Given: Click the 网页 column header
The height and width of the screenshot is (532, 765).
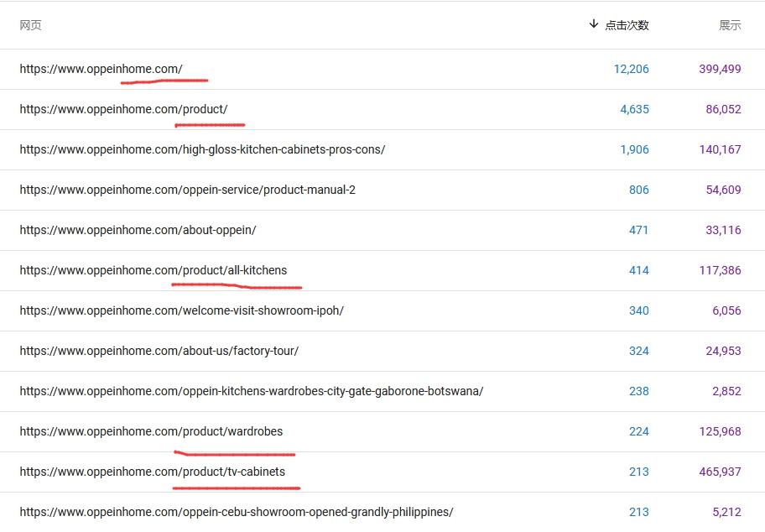Looking at the screenshot, I should [x=31, y=25].
